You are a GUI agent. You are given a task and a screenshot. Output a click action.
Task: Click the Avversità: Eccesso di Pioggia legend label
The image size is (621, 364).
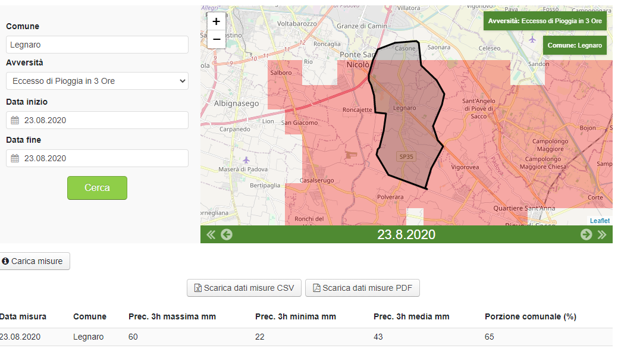coord(545,21)
